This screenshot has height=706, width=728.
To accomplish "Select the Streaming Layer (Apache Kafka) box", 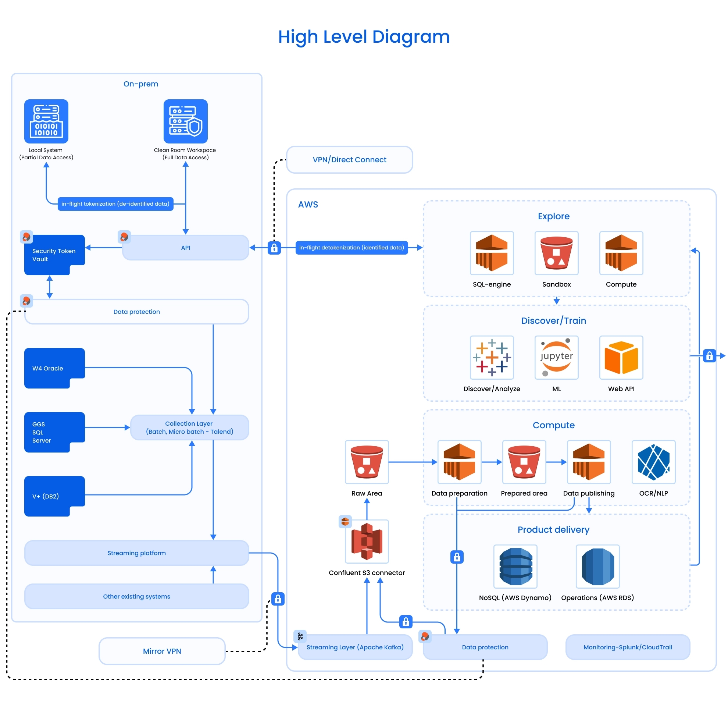I will tap(355, 647).
